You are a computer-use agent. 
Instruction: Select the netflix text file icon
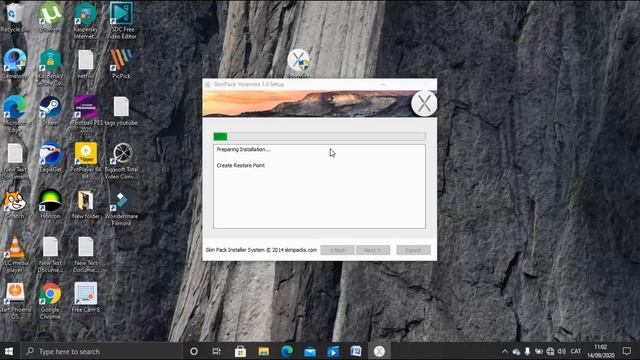pyautogui.click(x=86, y=64)
